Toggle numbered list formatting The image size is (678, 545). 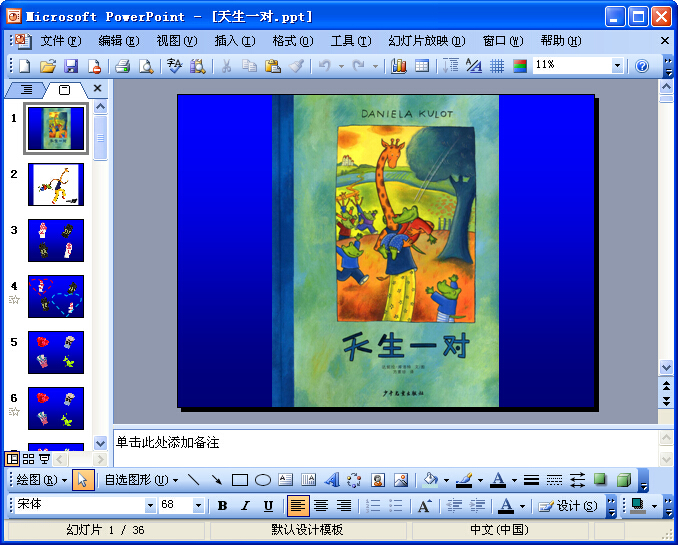click(x=373, y=506)
